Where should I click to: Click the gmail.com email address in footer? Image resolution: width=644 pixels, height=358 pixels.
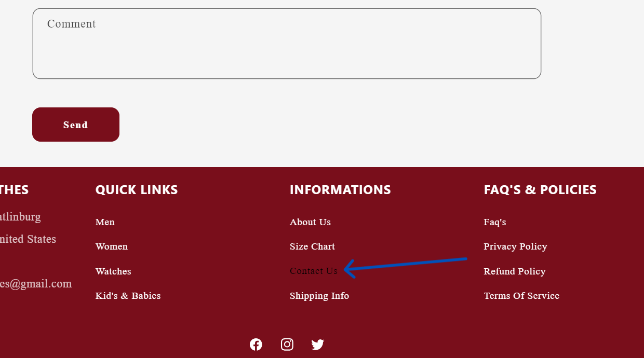pos(35,284)
